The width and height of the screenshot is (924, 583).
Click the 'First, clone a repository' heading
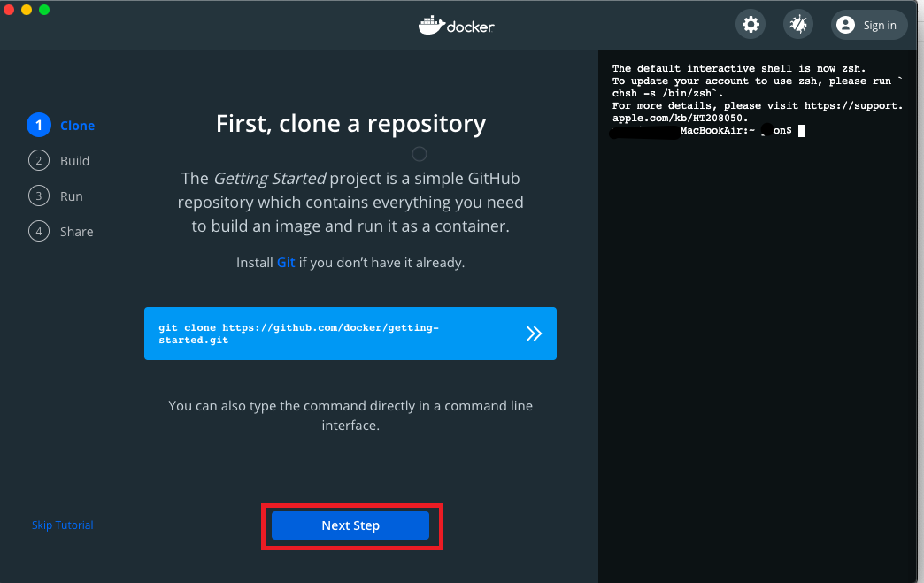coord(350,124)
